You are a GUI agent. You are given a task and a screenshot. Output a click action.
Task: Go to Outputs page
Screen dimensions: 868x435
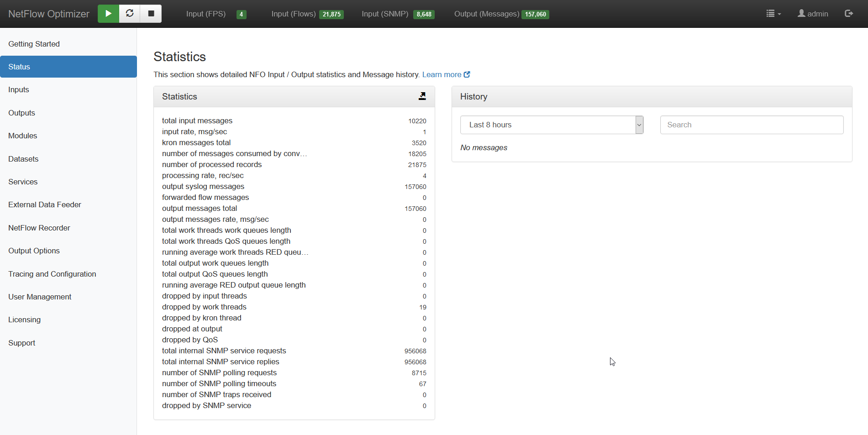pyautogui.click(x=68, y=113)
